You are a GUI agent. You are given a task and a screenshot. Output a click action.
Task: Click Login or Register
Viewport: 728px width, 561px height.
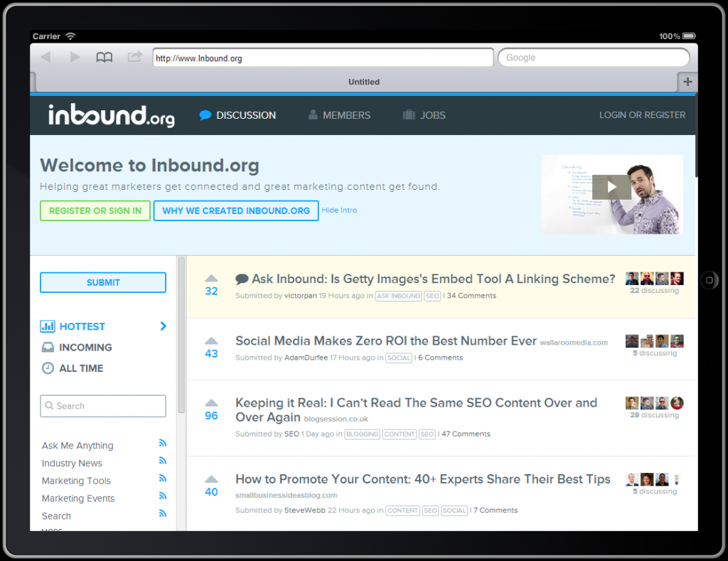tap(642, 115)
